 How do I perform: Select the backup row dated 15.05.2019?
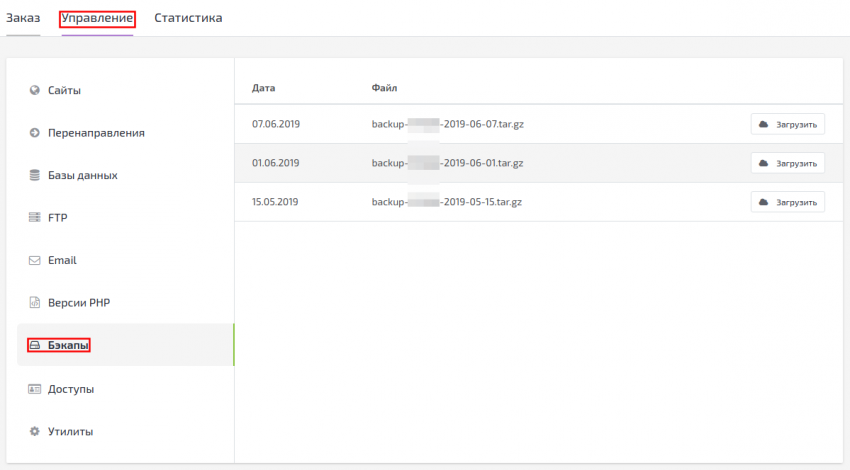[x=275, y=202]
